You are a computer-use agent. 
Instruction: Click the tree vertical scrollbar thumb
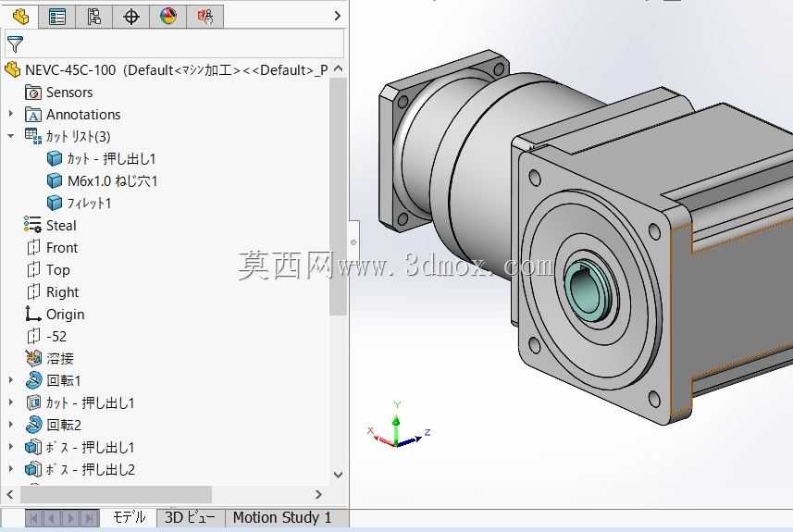[x=338, y=197]
